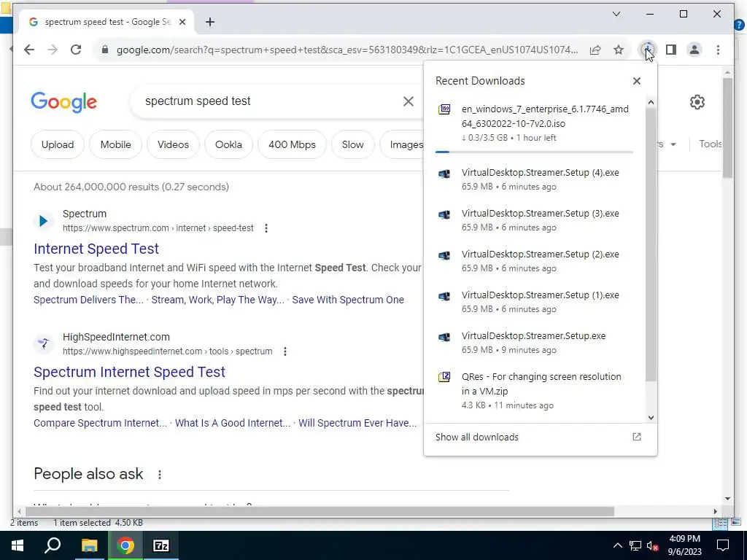Open the Chrome profile avatar
747x560 pixels.
click(x=694, y=50)
